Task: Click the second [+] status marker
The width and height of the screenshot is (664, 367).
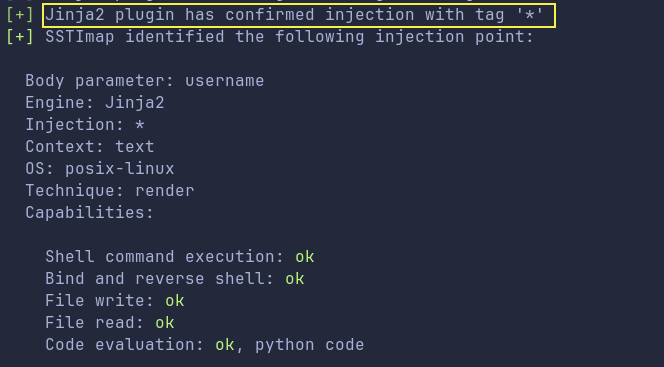Action: click(20, 37)
